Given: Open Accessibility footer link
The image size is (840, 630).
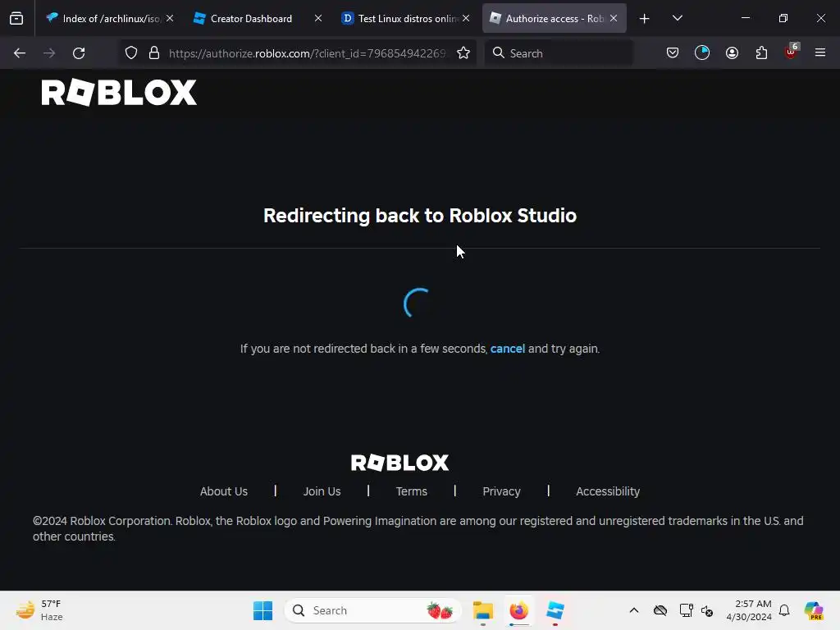Looking at the screenshot, I should (608, 491).
